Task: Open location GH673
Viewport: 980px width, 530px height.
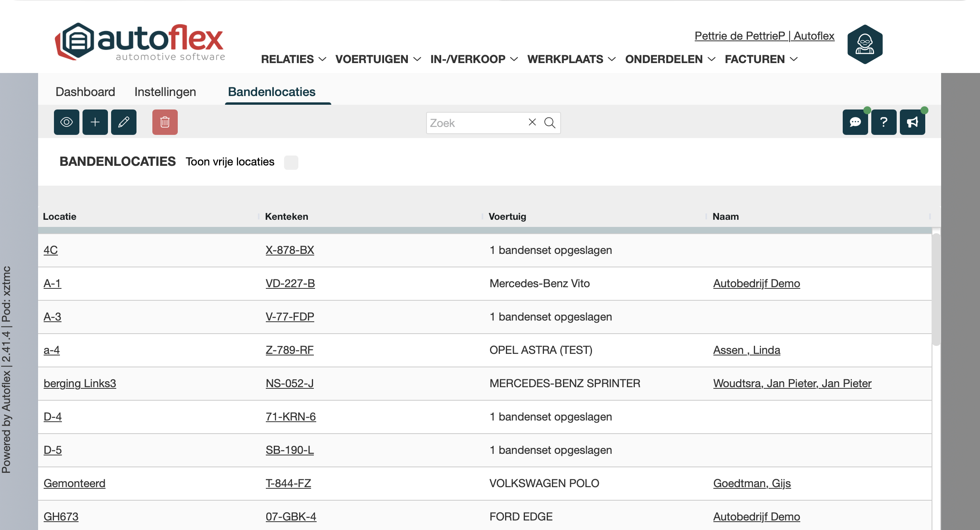Action: [61, 517]
